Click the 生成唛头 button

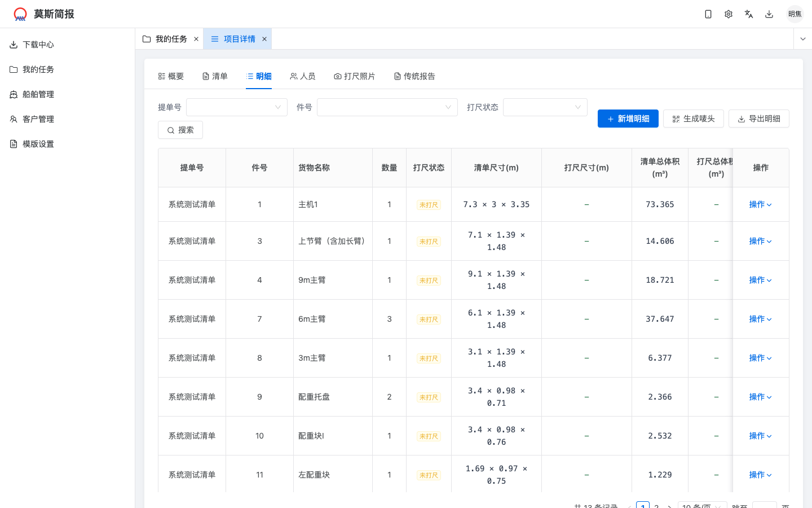[694, 119]
